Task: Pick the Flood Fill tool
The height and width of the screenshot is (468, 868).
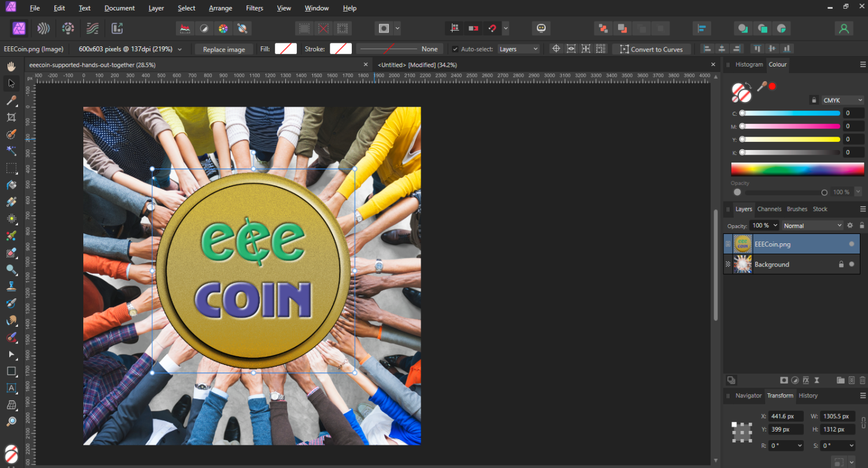Action: [11, 185]
